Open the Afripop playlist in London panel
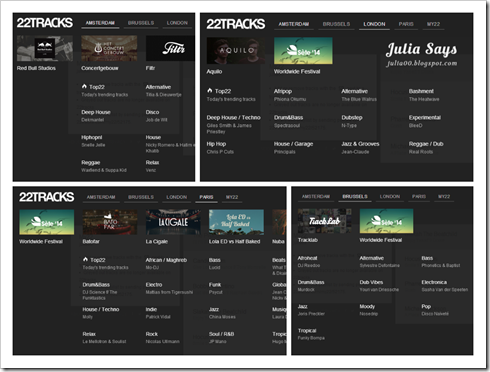 [x=290, y=95]
